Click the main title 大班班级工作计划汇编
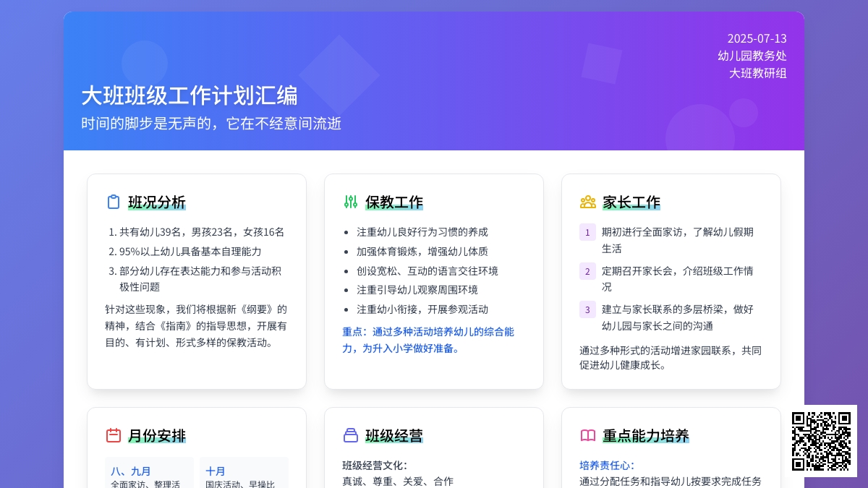The height and width of the screenshot is (488, 868). (190, 95)
